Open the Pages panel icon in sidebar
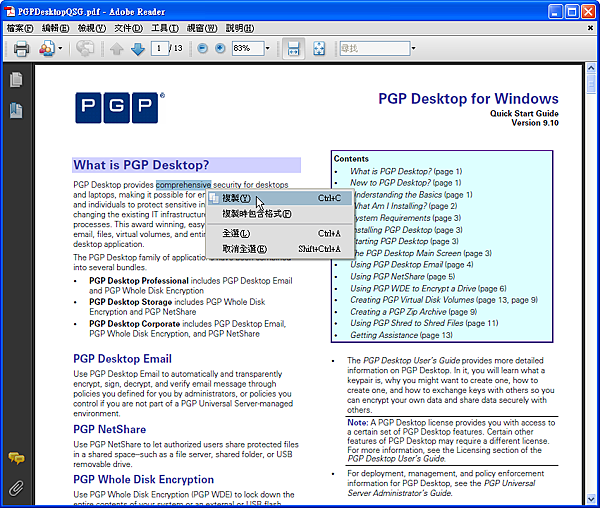 point(16,79)
